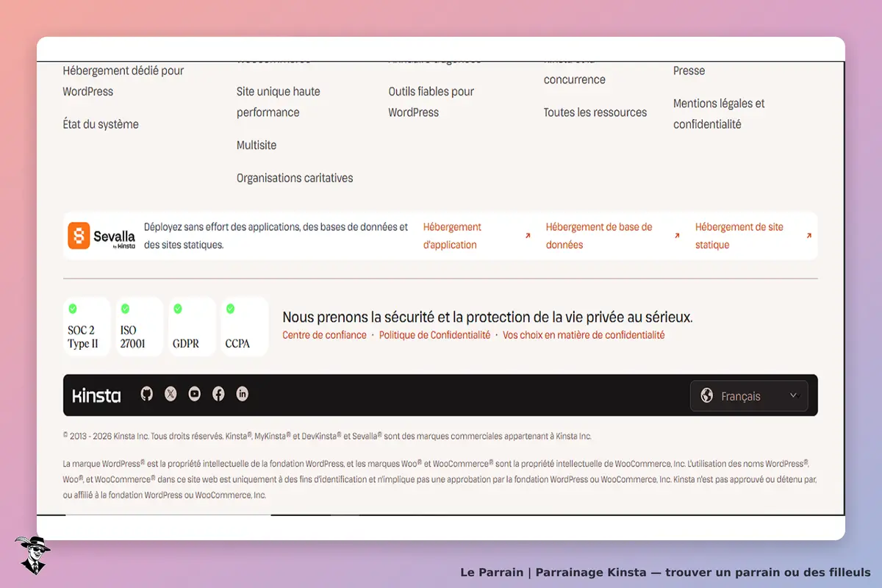This screenshot has height=588, width=882.
Task: Open Mentions légales et confidentialité link
Action: coord(719,114)
